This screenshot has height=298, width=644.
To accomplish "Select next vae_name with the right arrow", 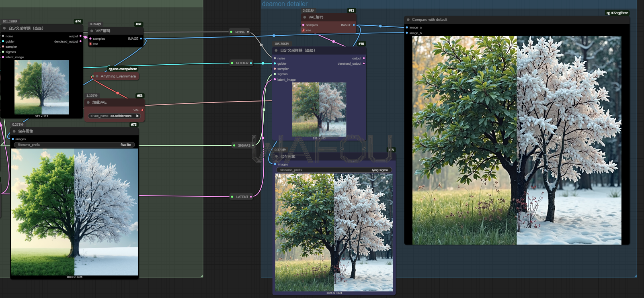I will click(x=137, y=116).
